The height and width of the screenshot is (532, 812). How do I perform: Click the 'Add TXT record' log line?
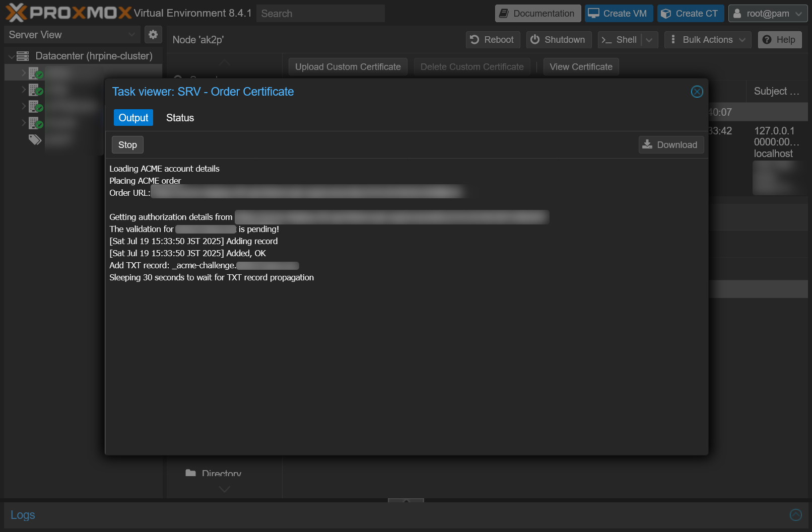204,265
